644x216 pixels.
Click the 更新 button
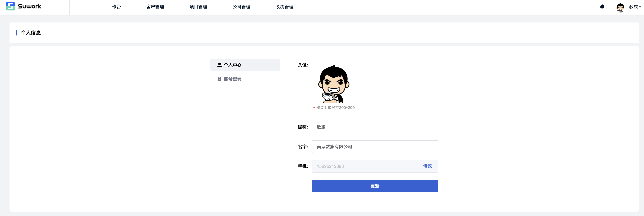coord(375,186)
